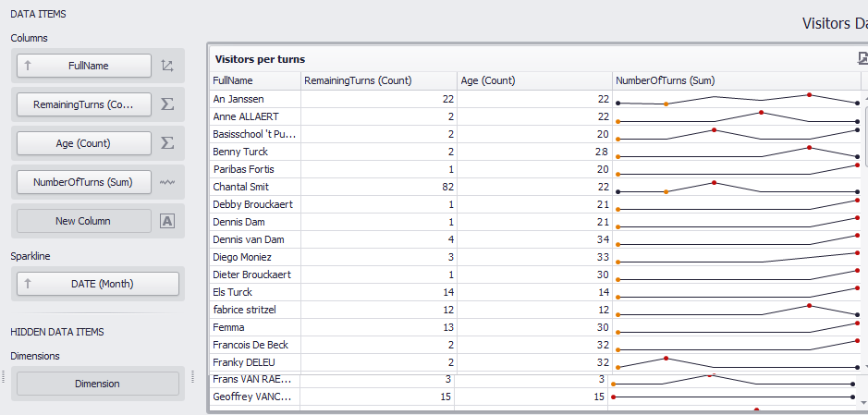Click the export icon on Visitors per turns

[862, 58]
